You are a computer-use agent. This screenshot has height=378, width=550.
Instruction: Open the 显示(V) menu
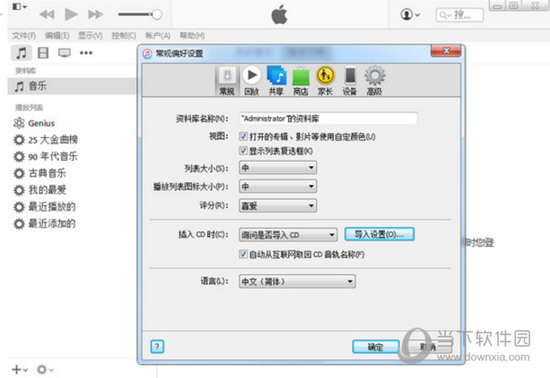(90, 35)
